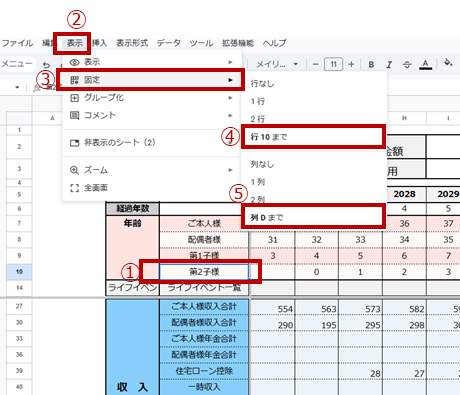Decrease font size with minus button
Viewport: 460px width, 395px height.
point(316,64)
